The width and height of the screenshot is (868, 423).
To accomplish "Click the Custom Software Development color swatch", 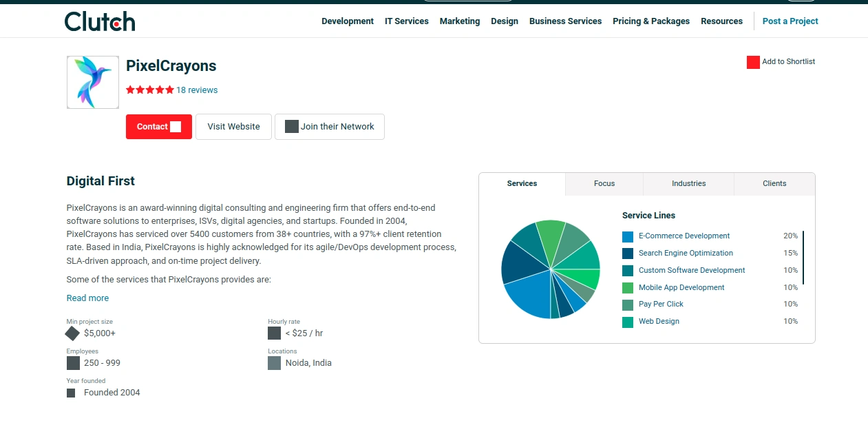I will [628, 271].
